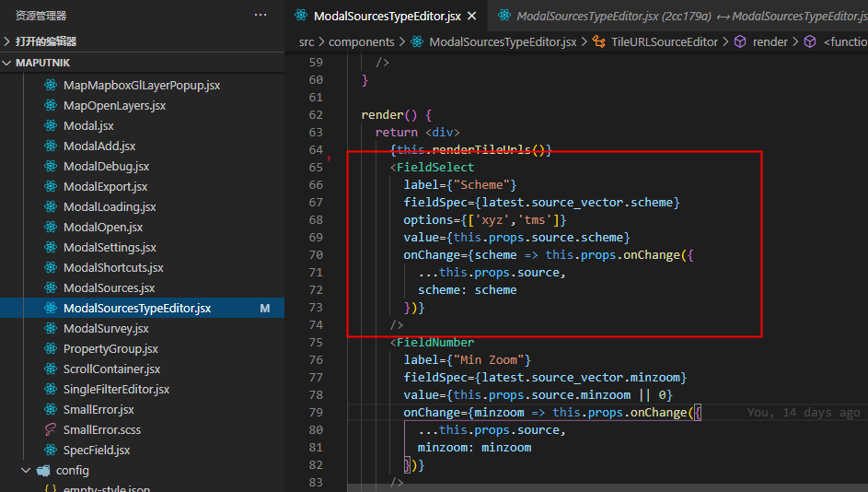
Task: Open ModalLoading.jsx file
Action: point(110,206)
